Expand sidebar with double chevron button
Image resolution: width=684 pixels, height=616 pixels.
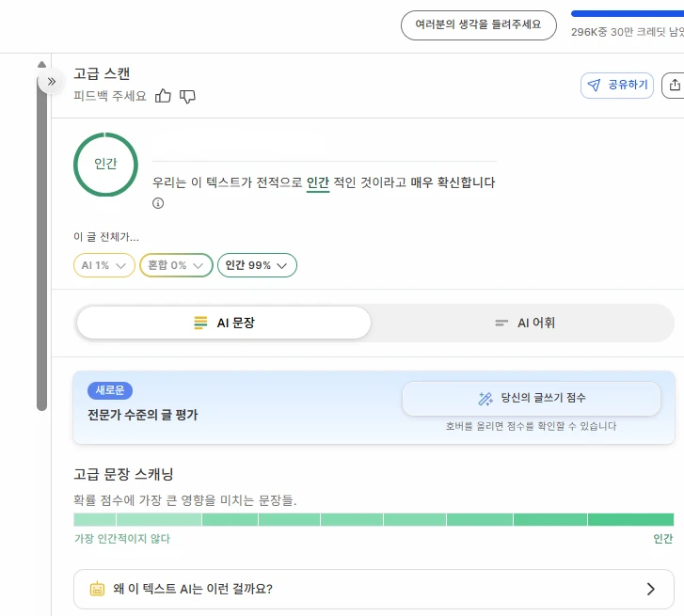[52, 82]
